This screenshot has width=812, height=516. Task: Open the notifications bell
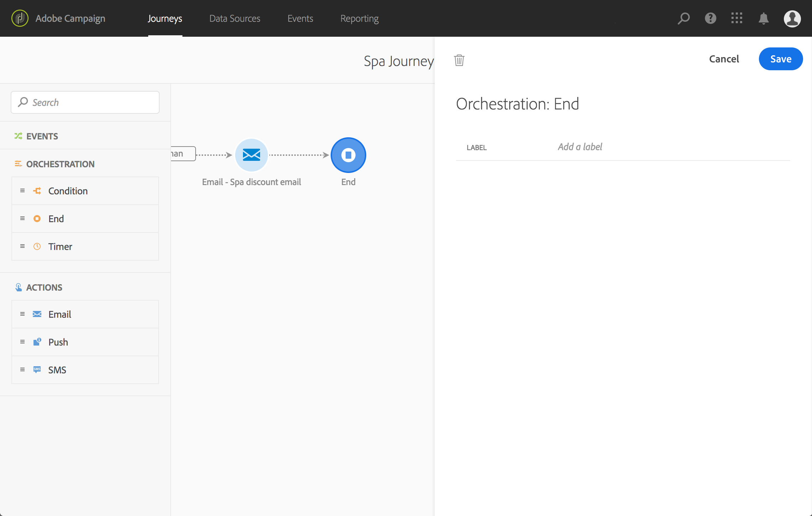pyautogui.click(x=763, y=19)
